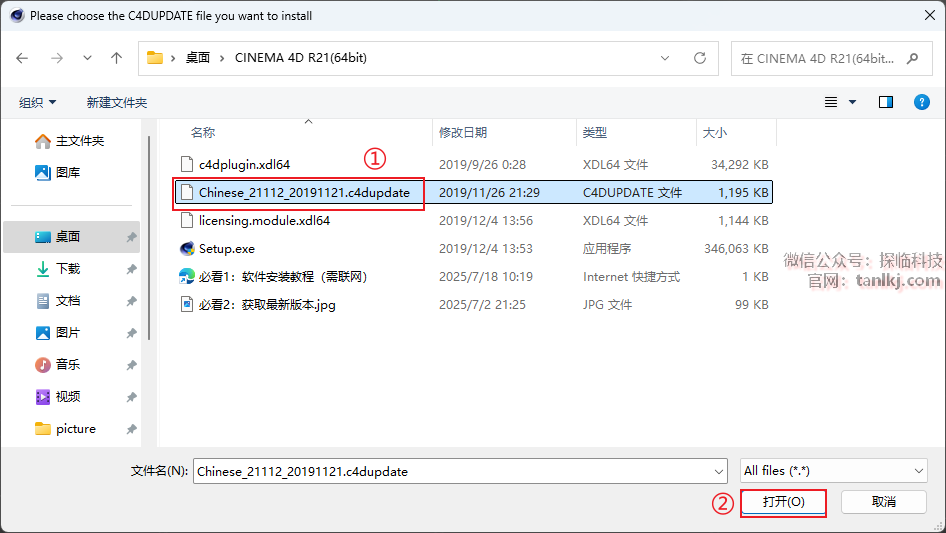Click the pin icon beside 下载
This screenshot has width=946, height=533.
coord(131,269)
